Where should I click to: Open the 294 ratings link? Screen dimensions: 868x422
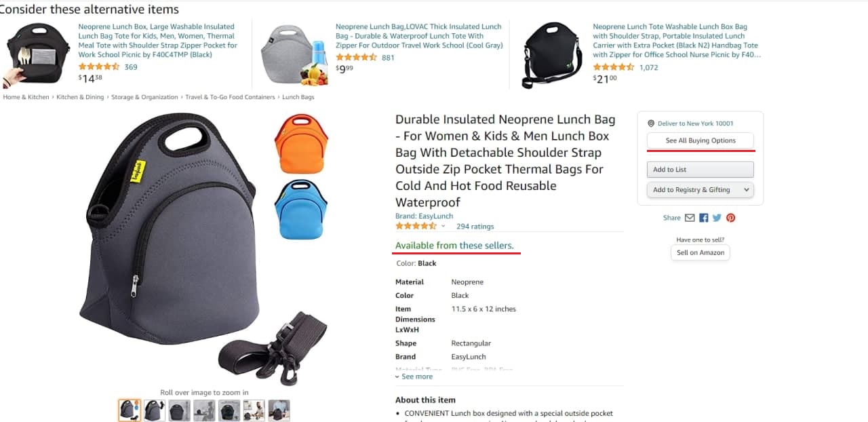(475, 227)
